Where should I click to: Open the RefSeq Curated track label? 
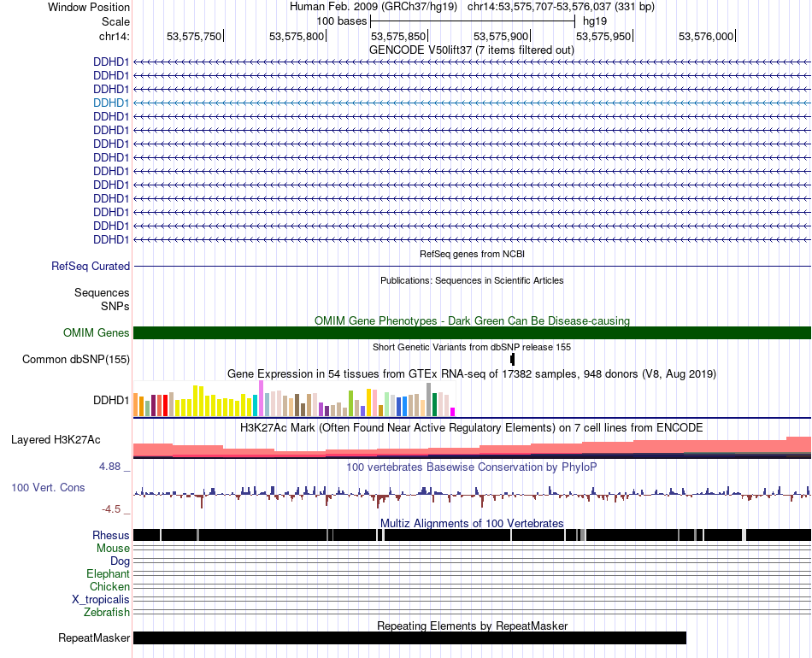coord(90,266)
